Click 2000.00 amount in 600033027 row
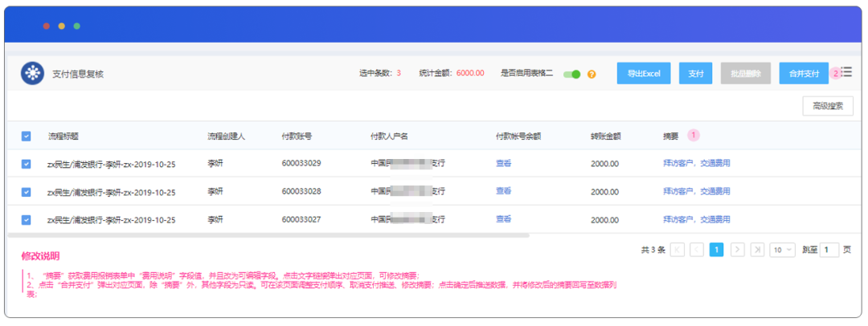868x326 pixels. point(604,220)
